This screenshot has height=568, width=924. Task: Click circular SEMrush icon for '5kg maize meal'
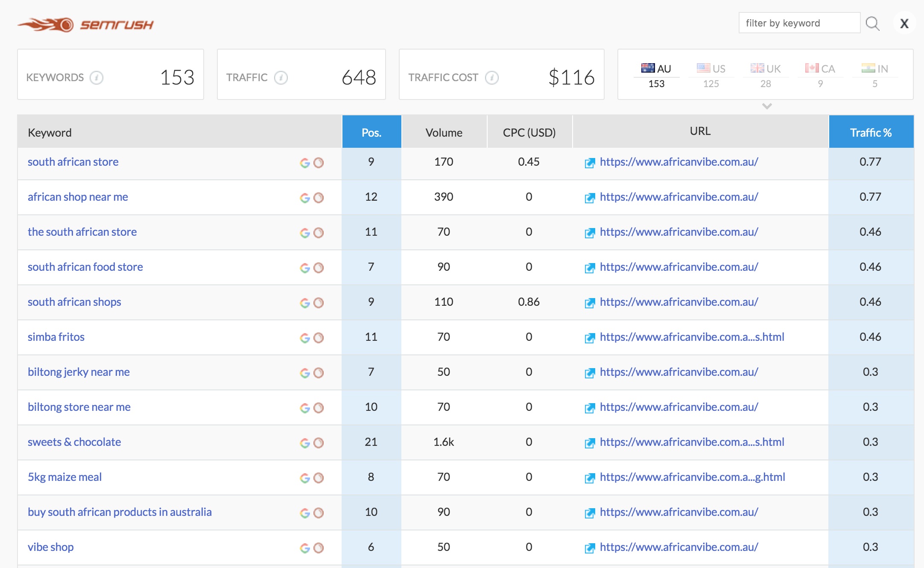click(x=319, y=478)
